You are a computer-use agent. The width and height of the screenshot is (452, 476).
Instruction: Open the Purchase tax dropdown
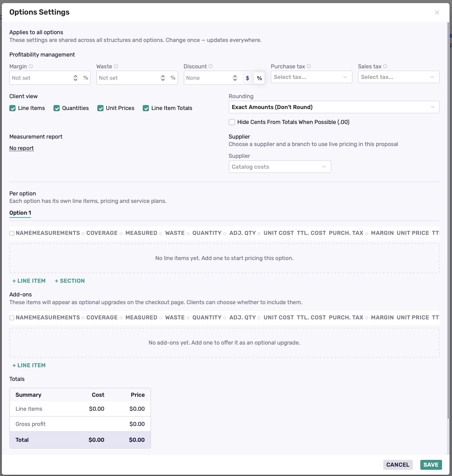[x=311, y=77]
